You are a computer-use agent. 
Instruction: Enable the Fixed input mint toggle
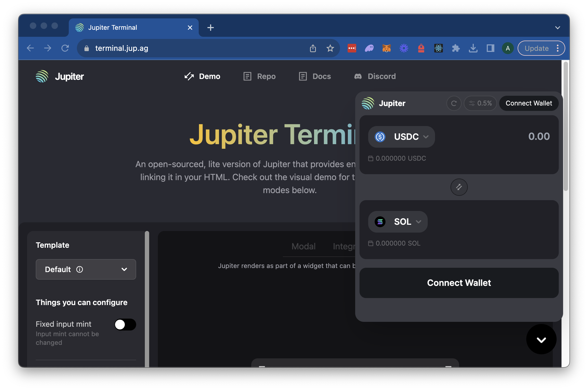pos(125,324)
